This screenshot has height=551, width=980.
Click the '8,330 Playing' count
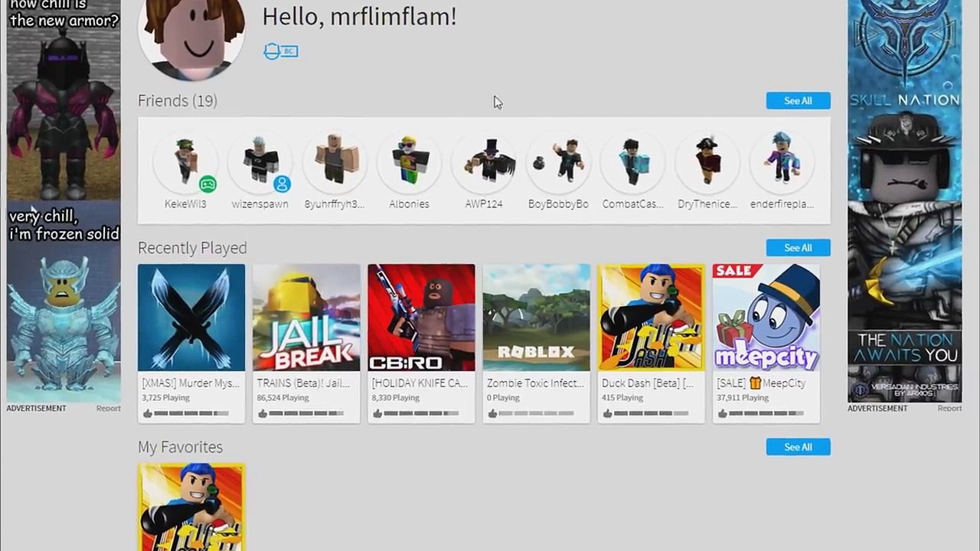click(x=395, y=398)
